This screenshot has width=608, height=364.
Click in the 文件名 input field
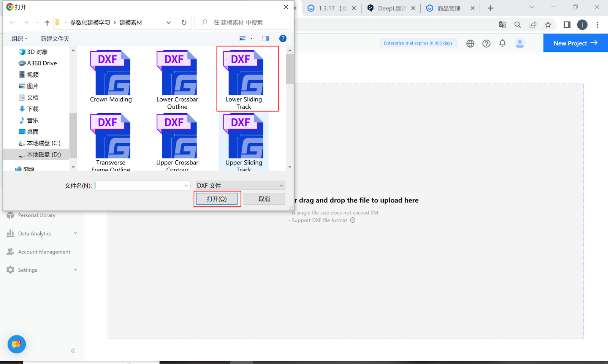point(142,185)
